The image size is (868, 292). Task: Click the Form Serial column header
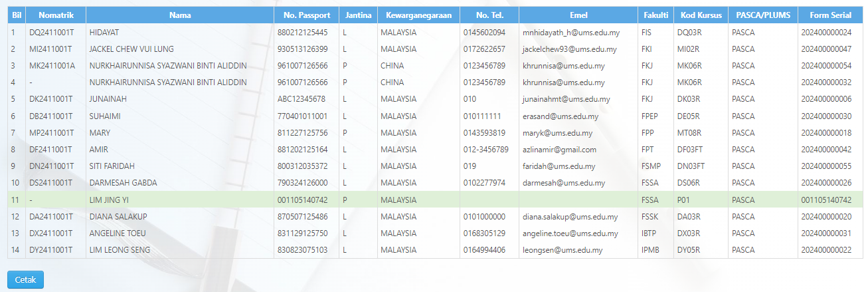tap(829, 15)
